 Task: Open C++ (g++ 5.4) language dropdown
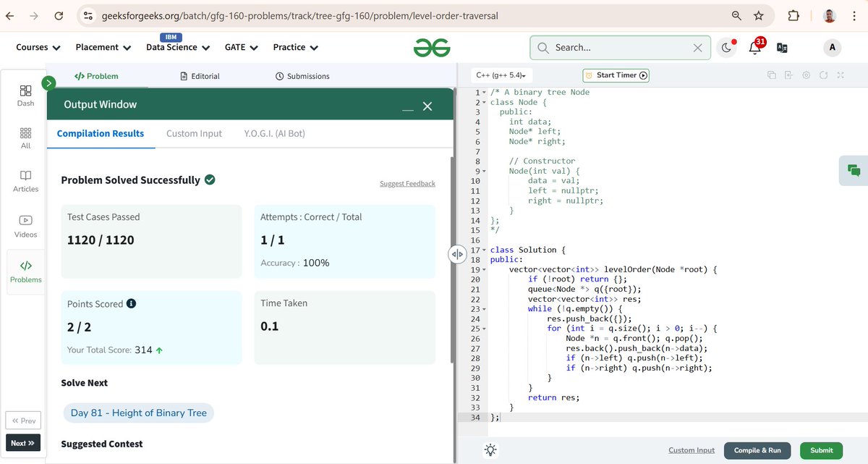coord(502,75)
